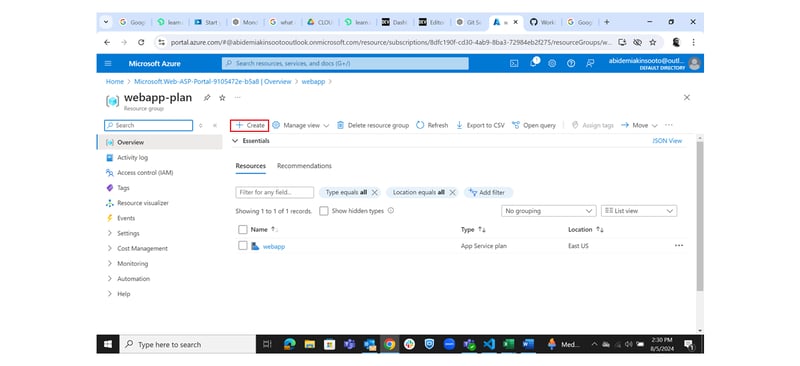Open Excel from the taskbar
This screenshot has height=366, width=800.
(508, 345)
